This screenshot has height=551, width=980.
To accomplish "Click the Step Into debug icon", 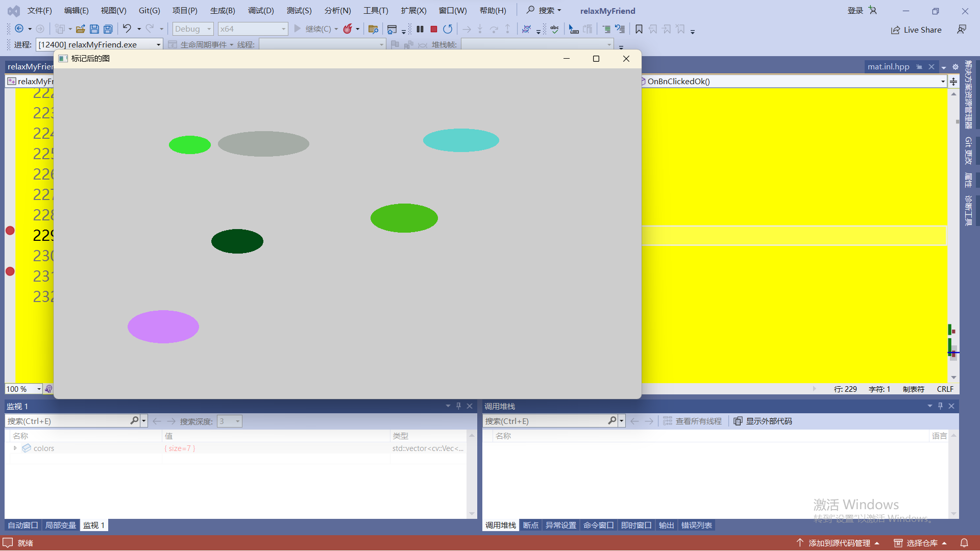I will coord(480,29).
